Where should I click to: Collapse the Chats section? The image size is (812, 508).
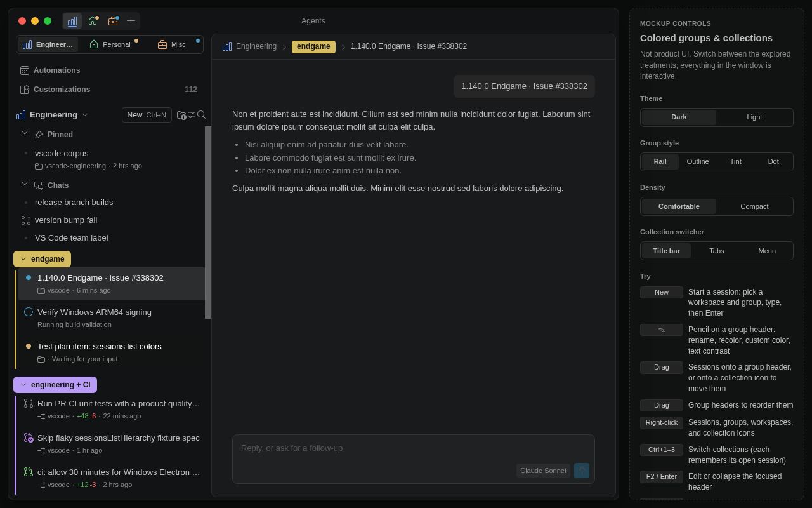(25, 184)
